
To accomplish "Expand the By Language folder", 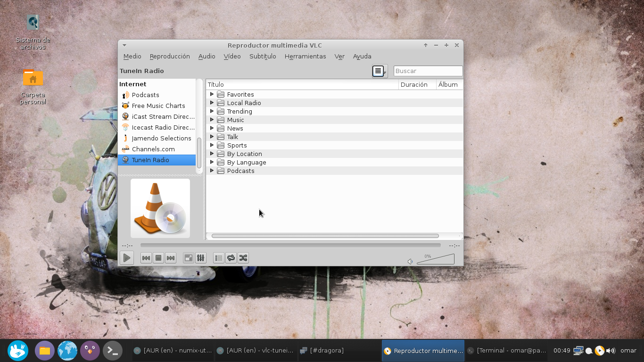I will (212, 162).
